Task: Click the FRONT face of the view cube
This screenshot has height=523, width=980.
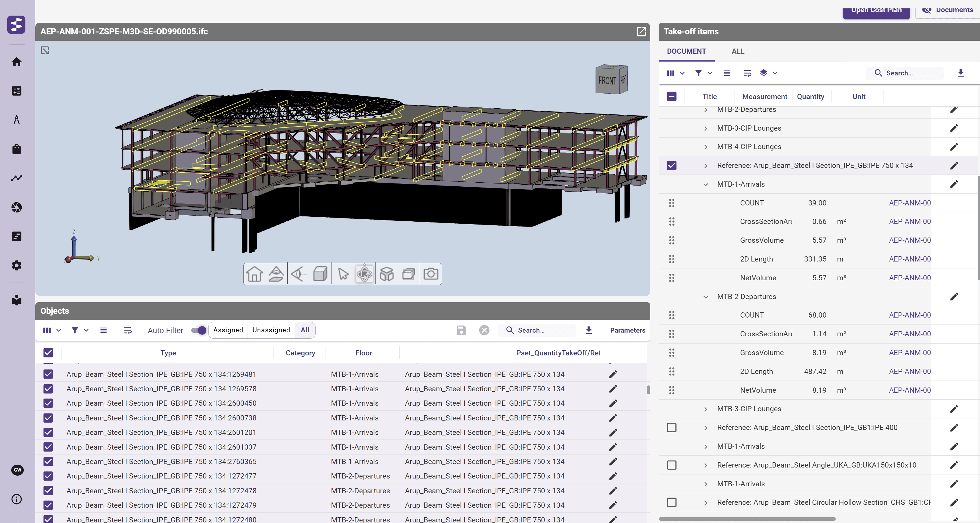Action: tap(607, 81)
